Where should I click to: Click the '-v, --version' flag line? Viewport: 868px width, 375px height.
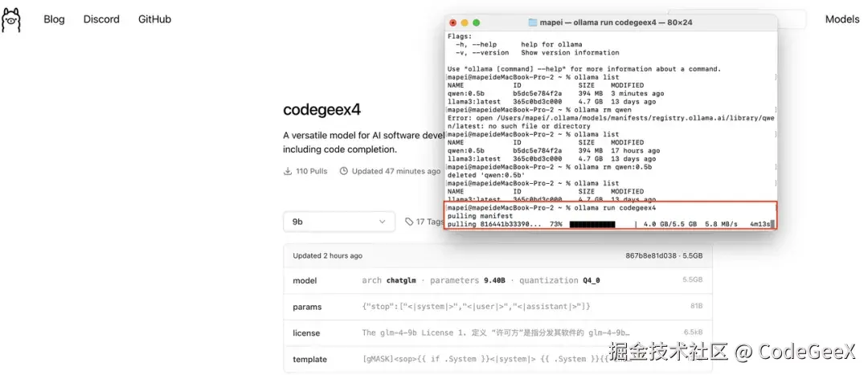click(537, 52)
